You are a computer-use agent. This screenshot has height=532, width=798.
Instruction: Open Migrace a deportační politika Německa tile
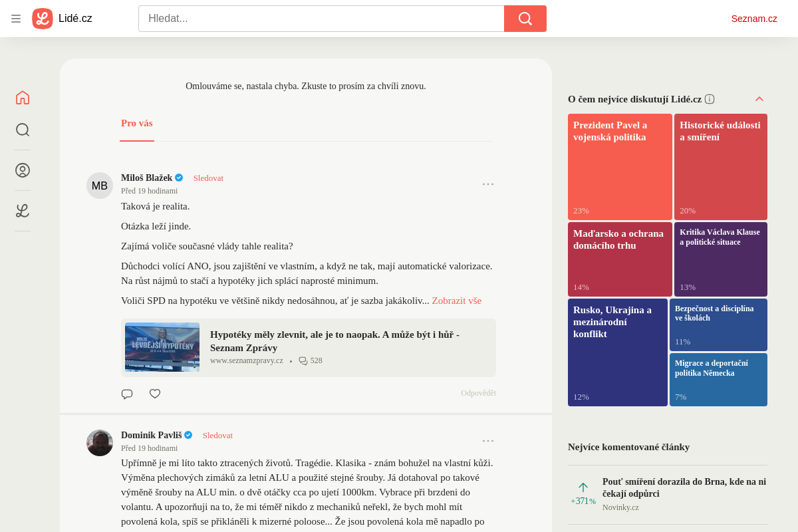[x=718, y=380]
